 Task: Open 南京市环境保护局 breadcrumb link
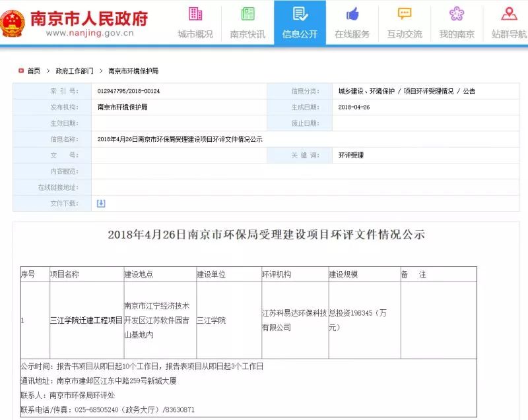[133, 71]
